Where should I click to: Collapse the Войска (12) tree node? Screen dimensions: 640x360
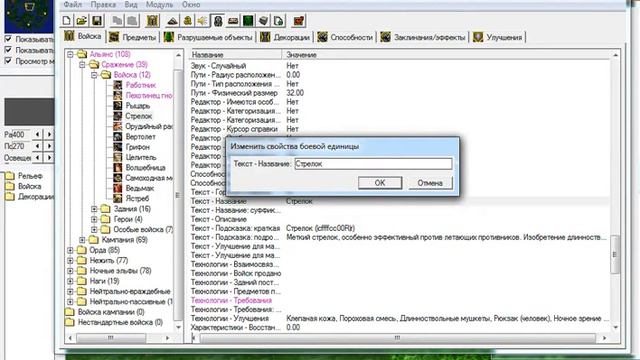[x=94, y=75]
